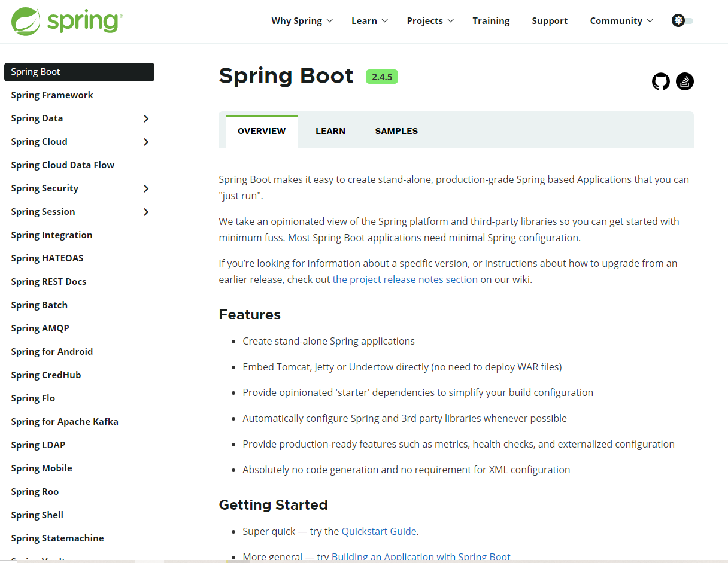Image resolution: width=728 pixels, height=563 pixels.
Task: Click the 2.4.5 version badge
Action: click(x=382, y=77)
